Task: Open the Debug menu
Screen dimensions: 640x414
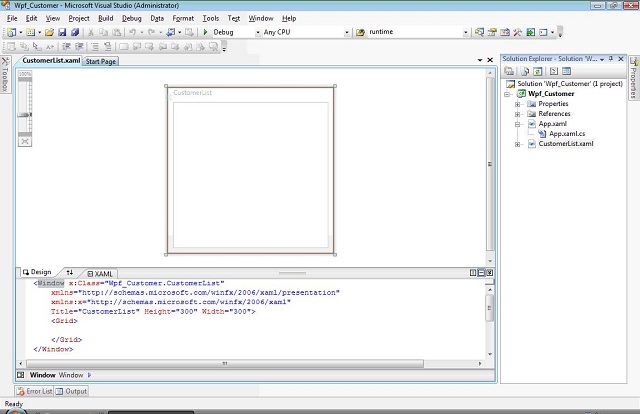Action: pos(131,18)
